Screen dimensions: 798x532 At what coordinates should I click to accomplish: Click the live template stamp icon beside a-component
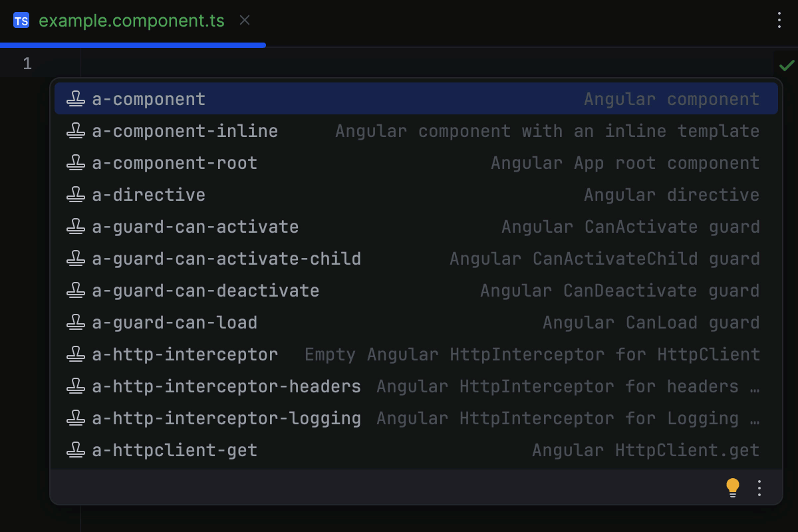click(x=75, y=98)
